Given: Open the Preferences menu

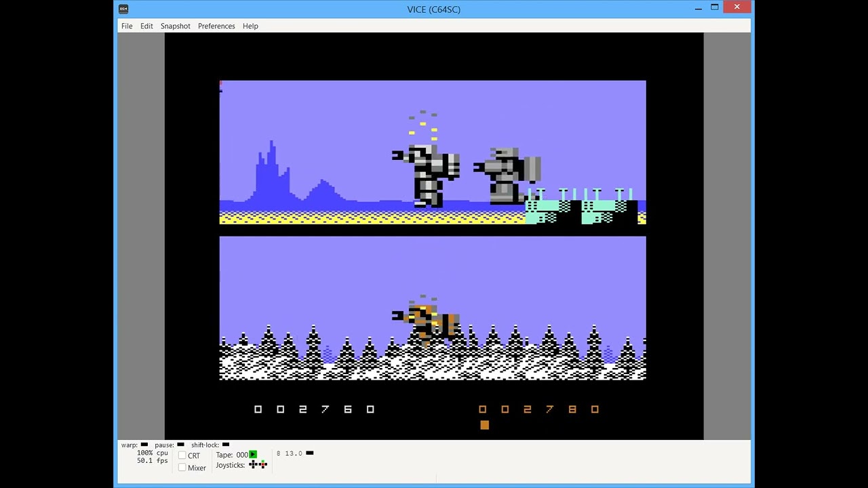Looking at the screenshot, I should pyautogui.click(x=216, y=26).
